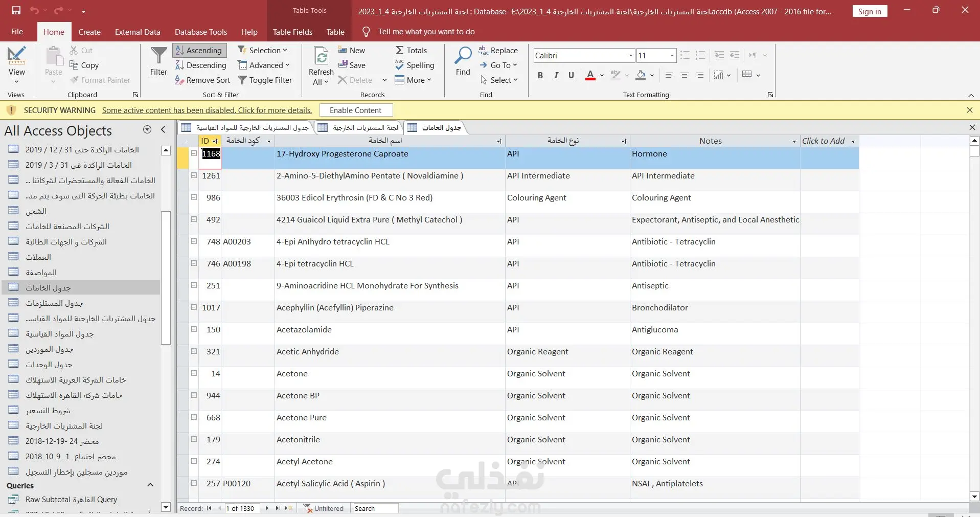Copy the selection
This screenshot has height=517, width=980.
(x=84, y=65)
